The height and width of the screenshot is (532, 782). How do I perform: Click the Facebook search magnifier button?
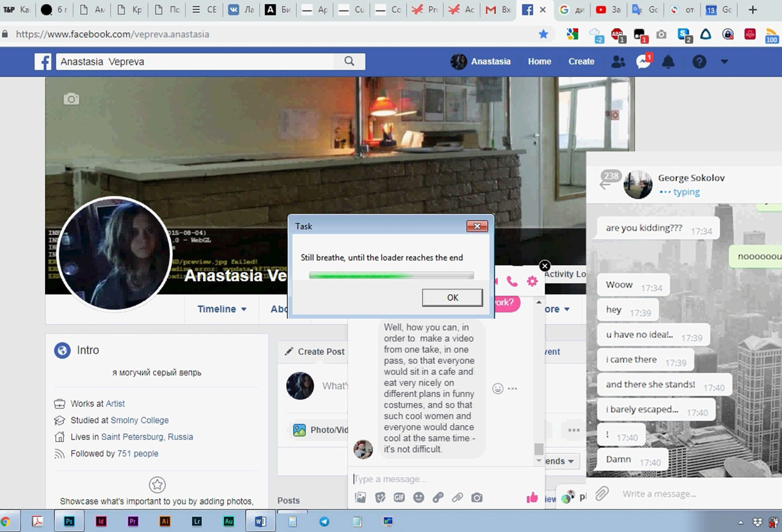coord(349,61)
